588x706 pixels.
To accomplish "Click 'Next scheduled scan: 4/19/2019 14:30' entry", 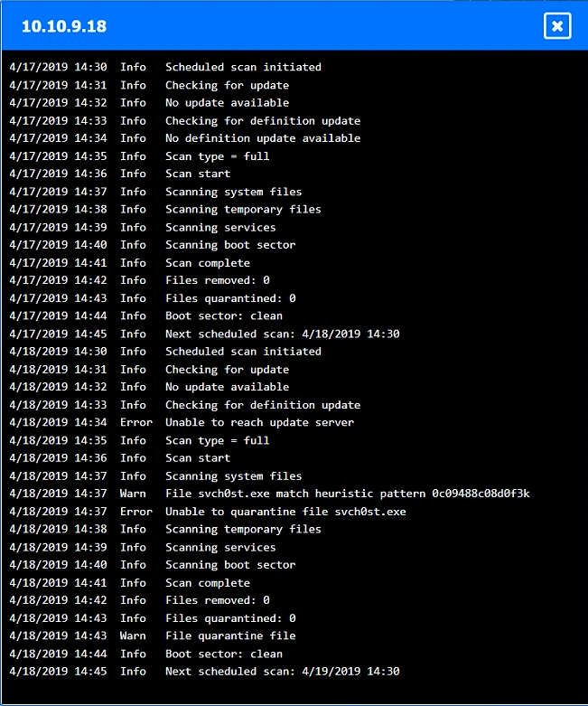I will click(282, 672).
